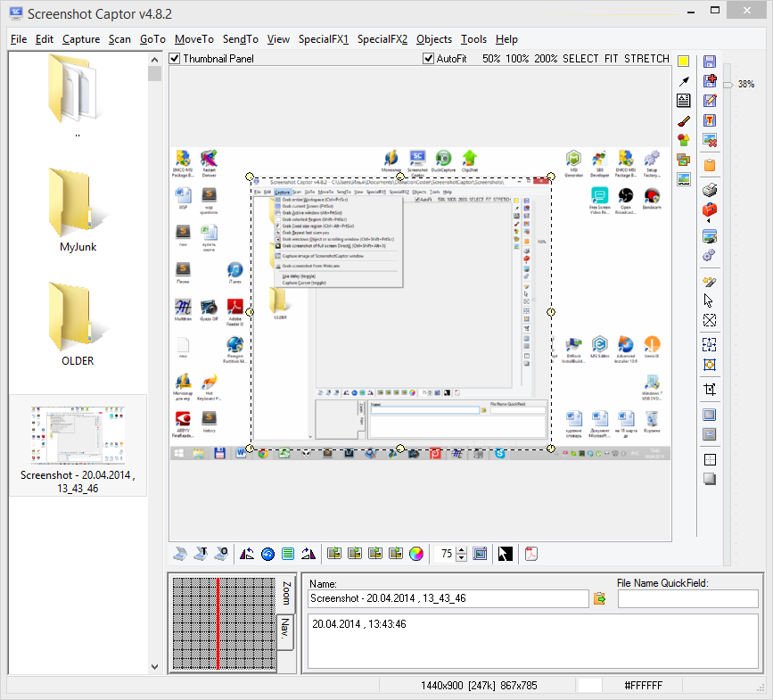This screenshot has height=700, width=773.
Task: Click the color wheel icon in bottom toolbar
Action: 415,554
